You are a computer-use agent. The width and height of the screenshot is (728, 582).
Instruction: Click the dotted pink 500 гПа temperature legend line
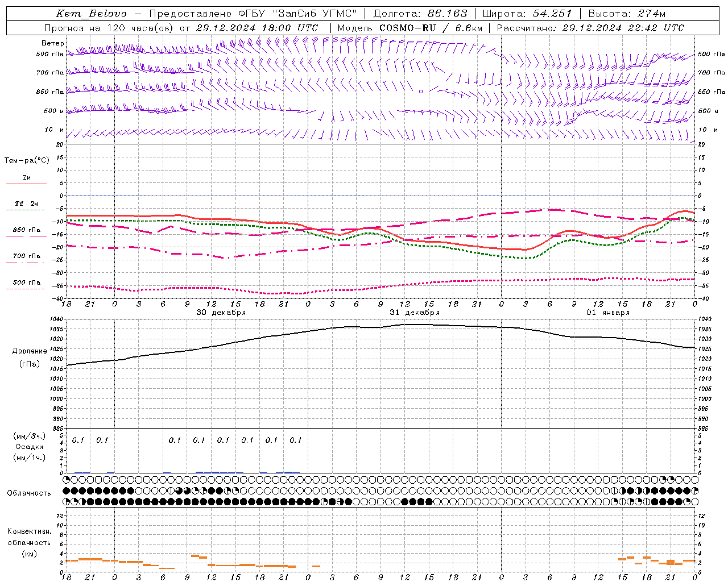(26, 289)
